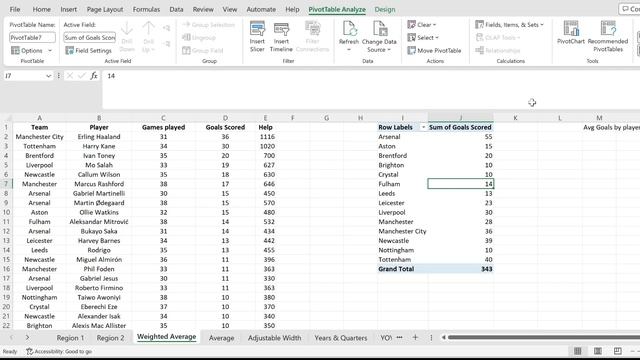The width and height of the screenshot is (640, 360).
Task: Switch to Normal view in status bar
Action: [578, 351]
